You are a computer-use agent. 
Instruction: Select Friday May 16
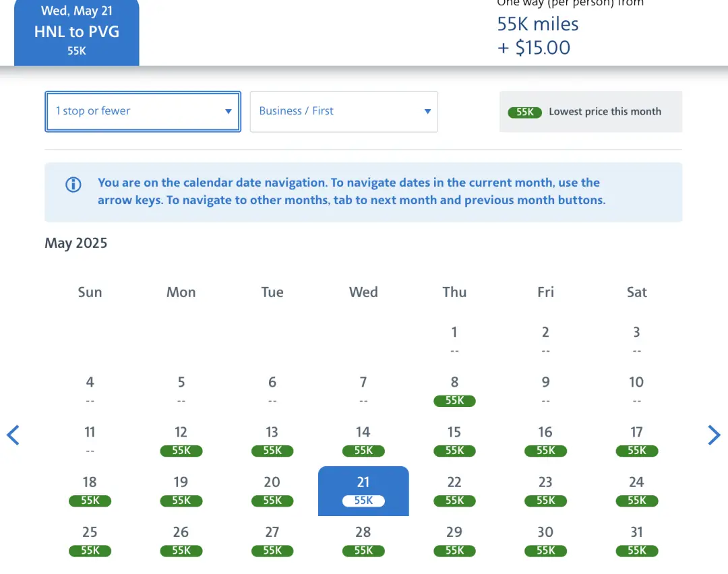(x=545, y=441)
